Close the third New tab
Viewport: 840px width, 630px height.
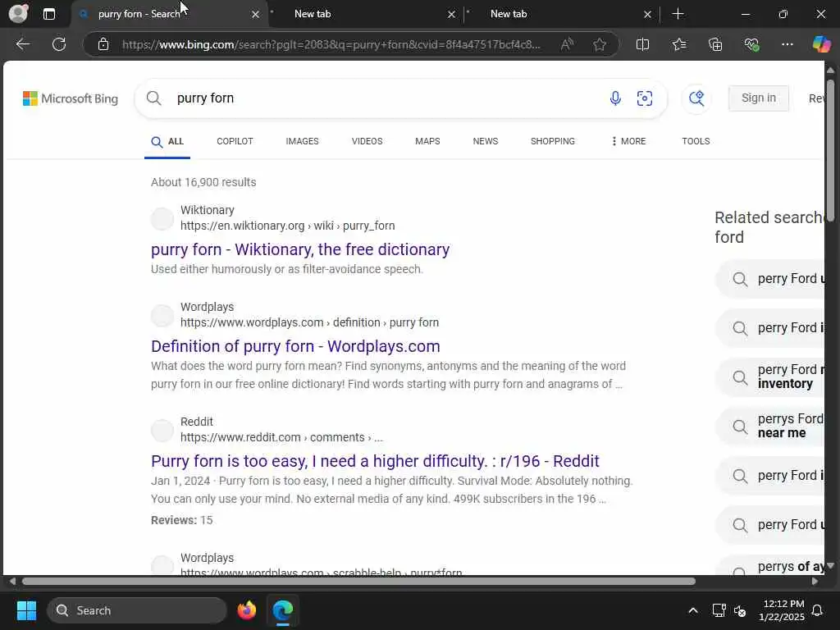click(x=647, y=15)
